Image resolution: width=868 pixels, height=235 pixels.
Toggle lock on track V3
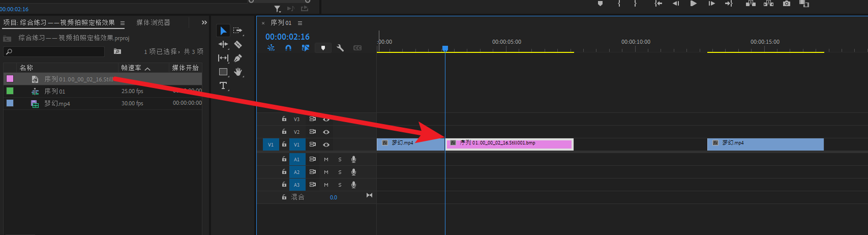(x=284, y=119)
